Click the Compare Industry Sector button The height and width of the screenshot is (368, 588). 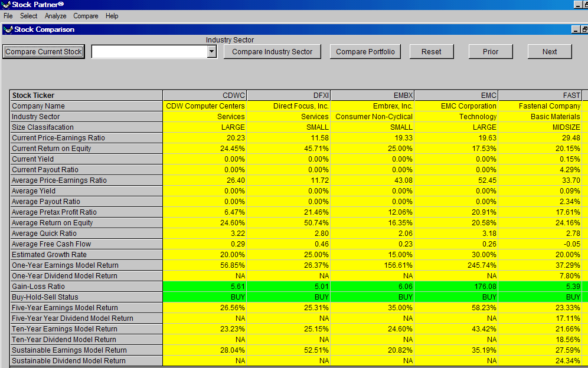click(272, 52)
